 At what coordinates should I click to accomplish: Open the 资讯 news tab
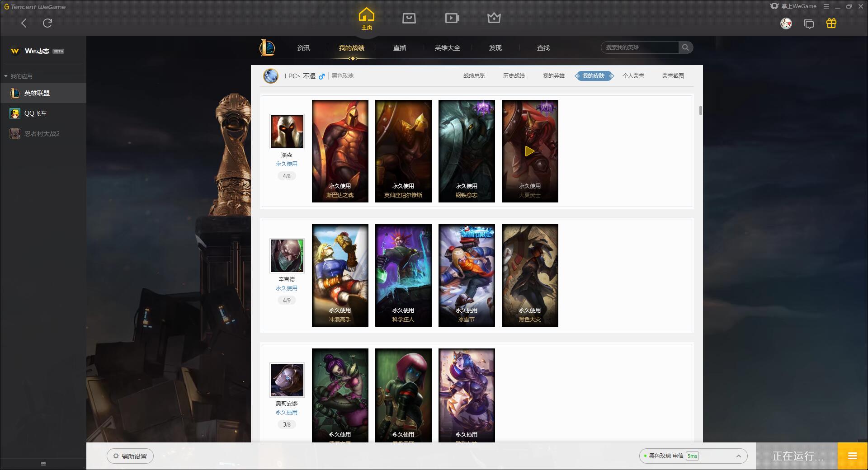[x=304, y=48]
